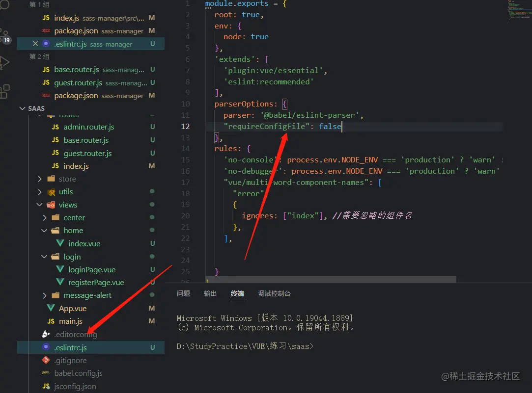Click 'plugin:vue/essential' string in code
Screen dimensions: 532x393
(x=274, y=71)
